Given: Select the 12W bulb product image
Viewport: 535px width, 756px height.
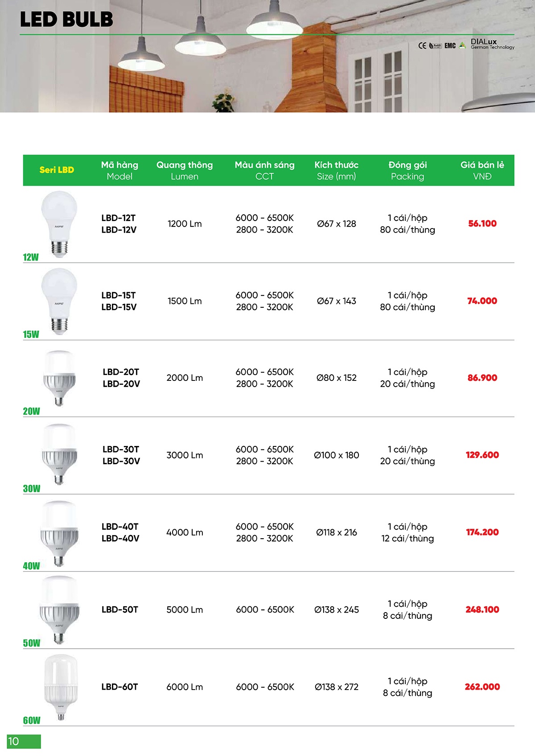Looking at the screenshot, I should point(59,223).
